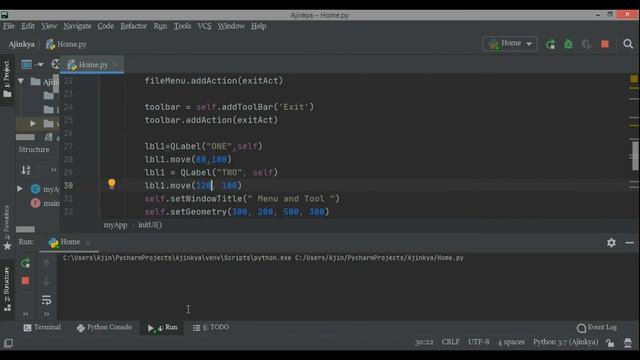Open the Terminal tool window
Viewport: 640px width, 360px height.
tap(42, 327)
